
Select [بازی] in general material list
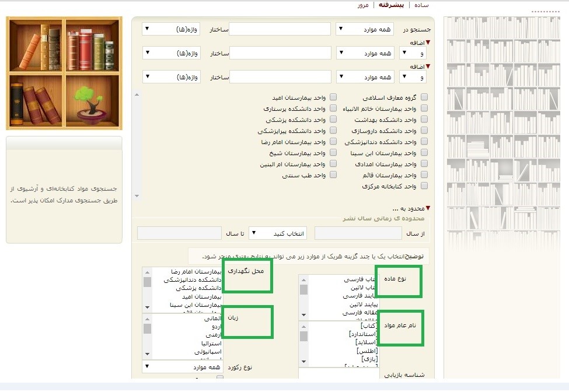[369, 359]
